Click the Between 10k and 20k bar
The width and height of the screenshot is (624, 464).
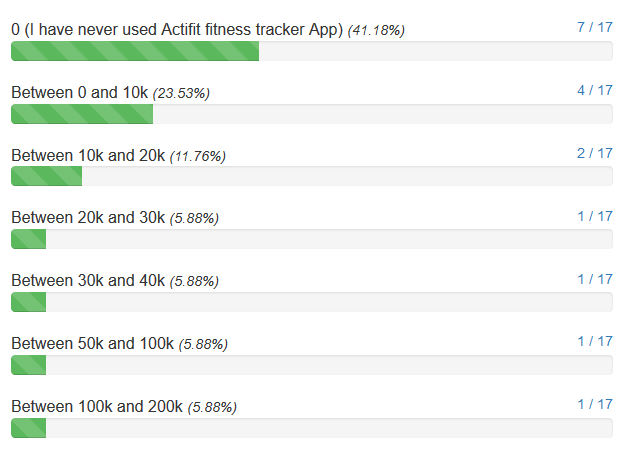click(312, 176)
